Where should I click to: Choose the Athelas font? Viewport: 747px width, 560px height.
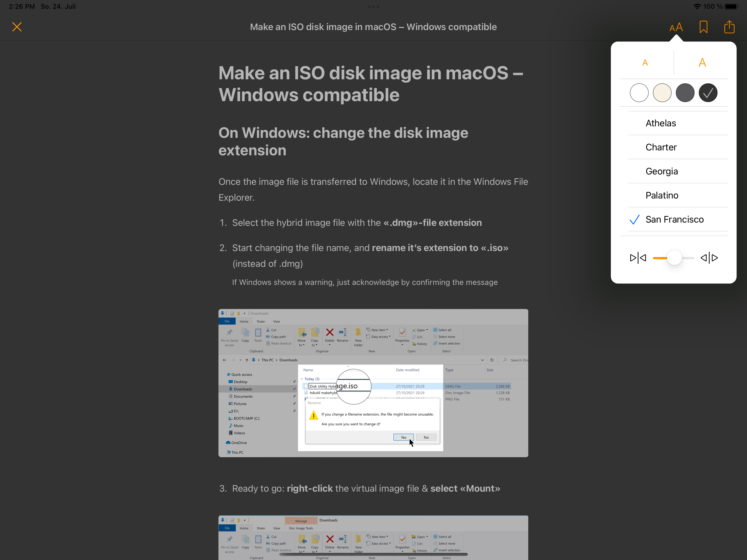coord(661,123)
